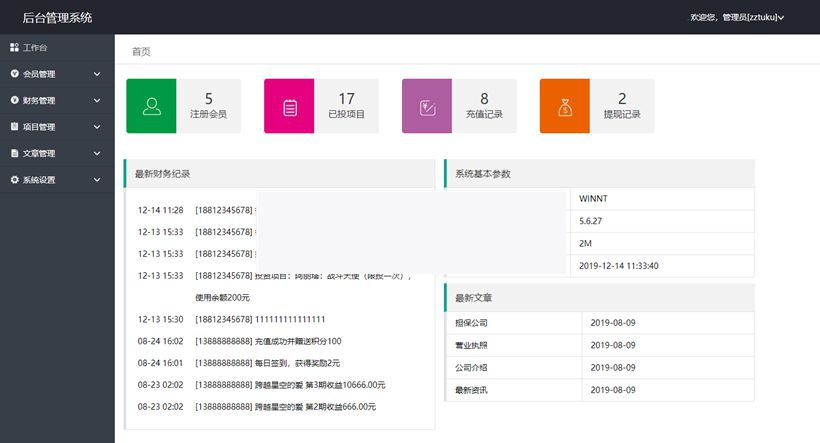
Task: Open the 工作台 menu item
Action: point(35,47)
